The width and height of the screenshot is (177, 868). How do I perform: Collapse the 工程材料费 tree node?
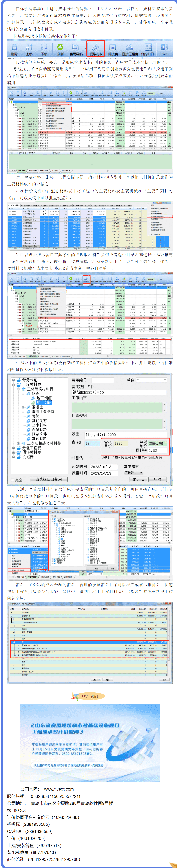(x=13, y=384)
